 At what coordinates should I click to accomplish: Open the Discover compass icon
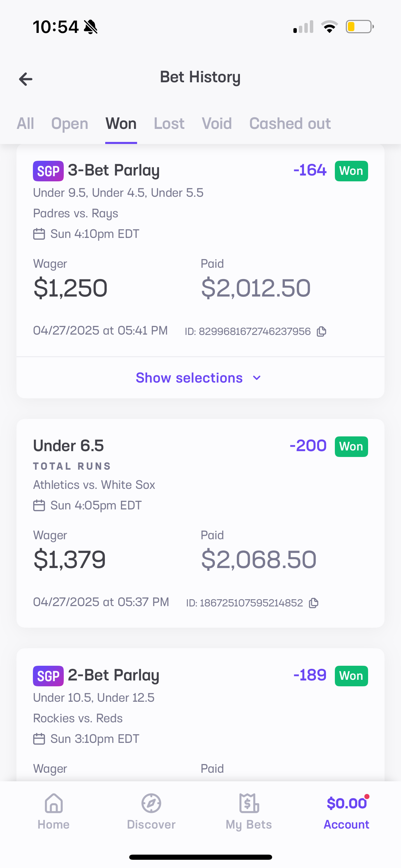click(151, 803)
